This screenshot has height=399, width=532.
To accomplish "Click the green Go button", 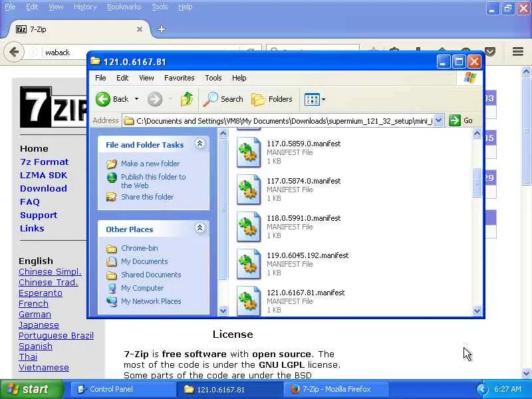I will click(x=460, y=120).
